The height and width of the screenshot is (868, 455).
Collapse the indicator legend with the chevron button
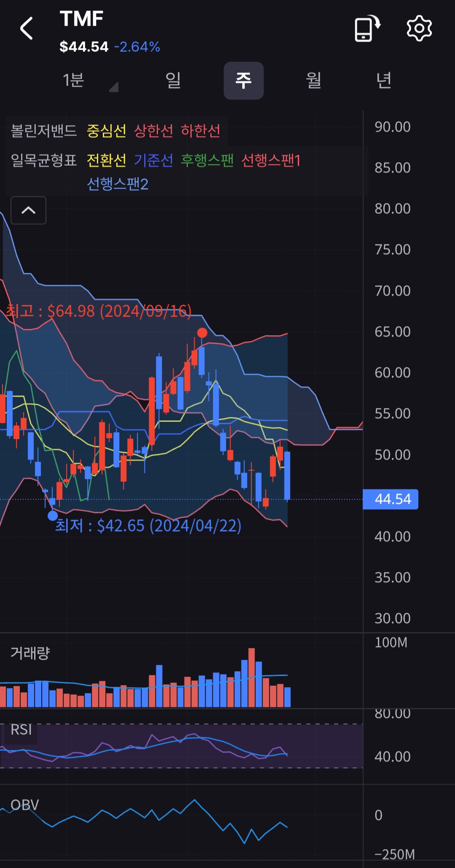click(x=28, y=210)
